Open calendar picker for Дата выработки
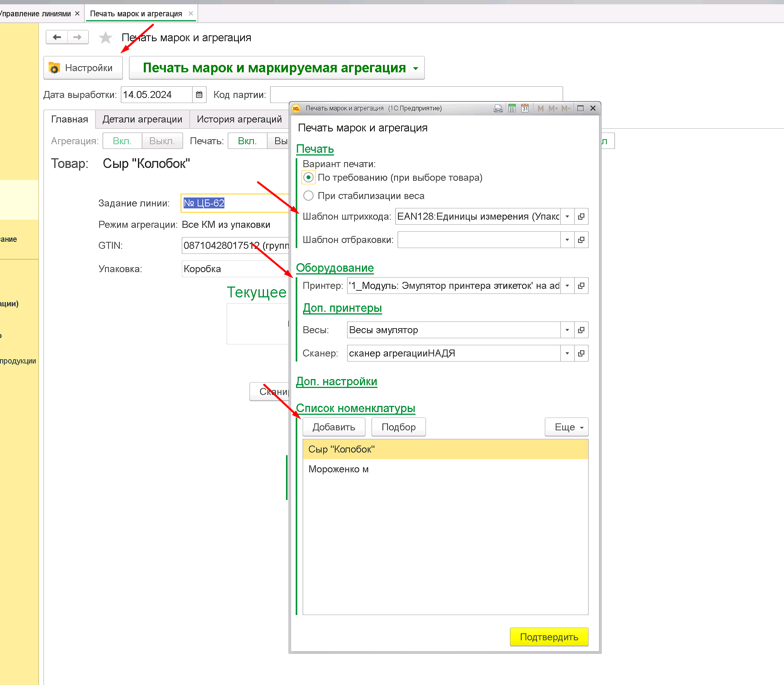This screenshot has width=784, height=685. pyautogui.click(x=199, y=94)
